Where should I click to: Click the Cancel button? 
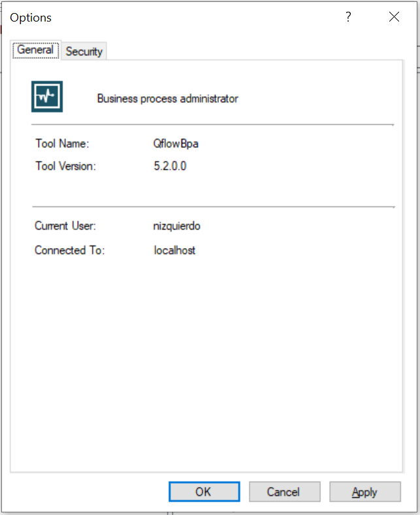tap(285, 492)
